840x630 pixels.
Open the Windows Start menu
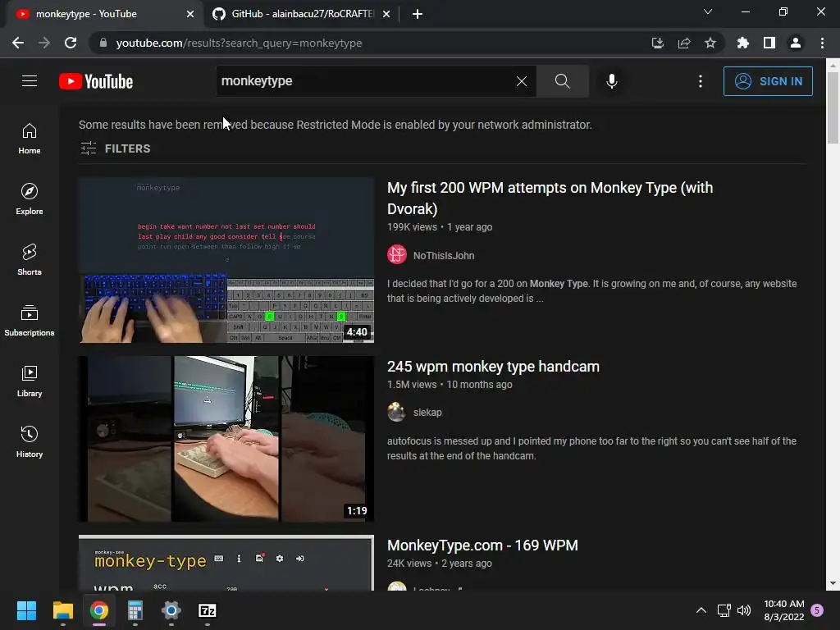click(26, 610)
